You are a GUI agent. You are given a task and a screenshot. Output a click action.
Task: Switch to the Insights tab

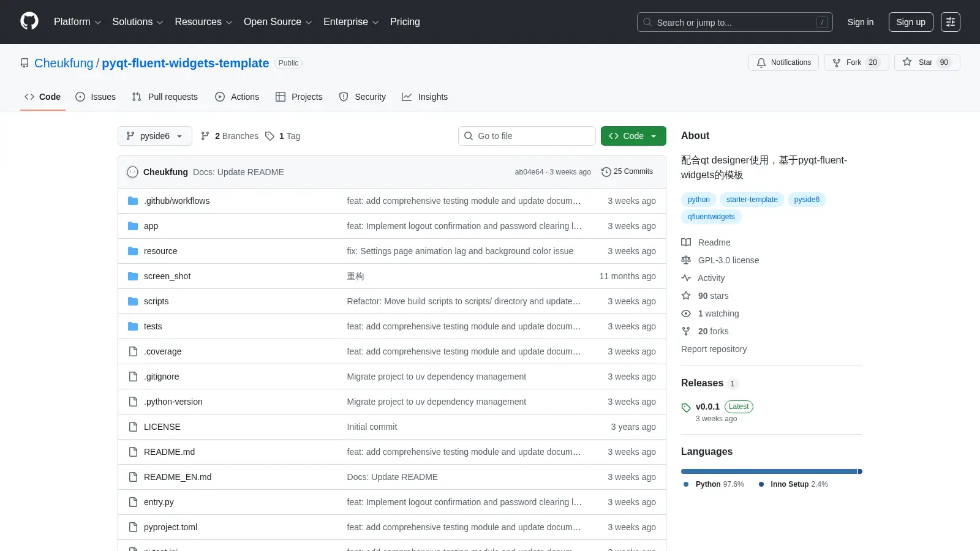424,97
